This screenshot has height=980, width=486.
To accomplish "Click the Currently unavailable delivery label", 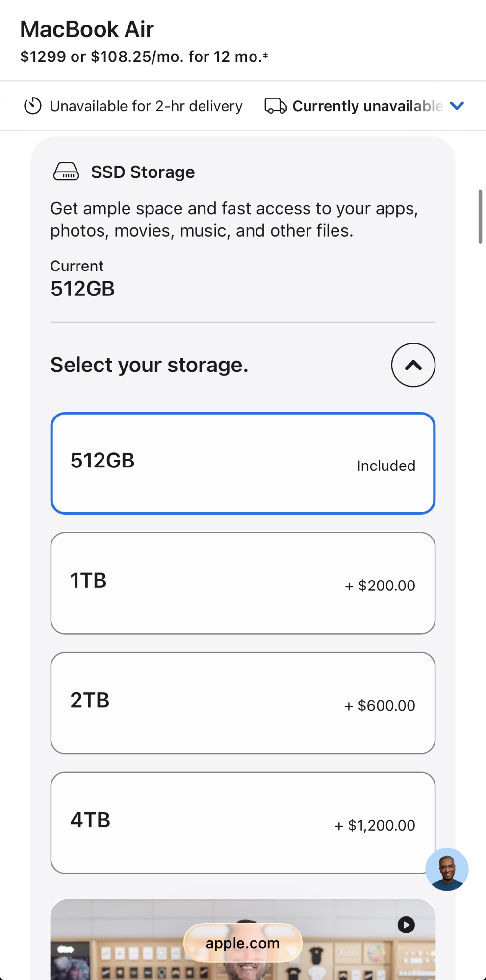I will (x=367, y=106).
